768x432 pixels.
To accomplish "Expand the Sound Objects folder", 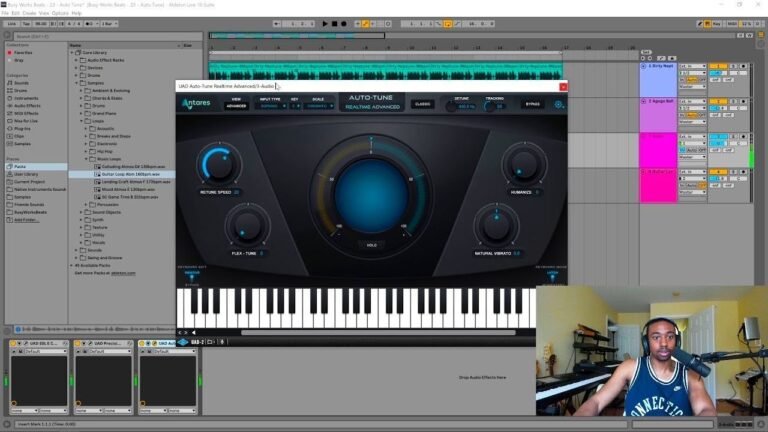I will point(81,212).
